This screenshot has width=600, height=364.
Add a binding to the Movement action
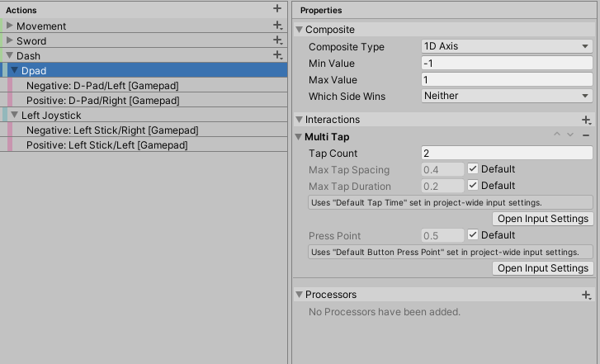pos(278,26)
